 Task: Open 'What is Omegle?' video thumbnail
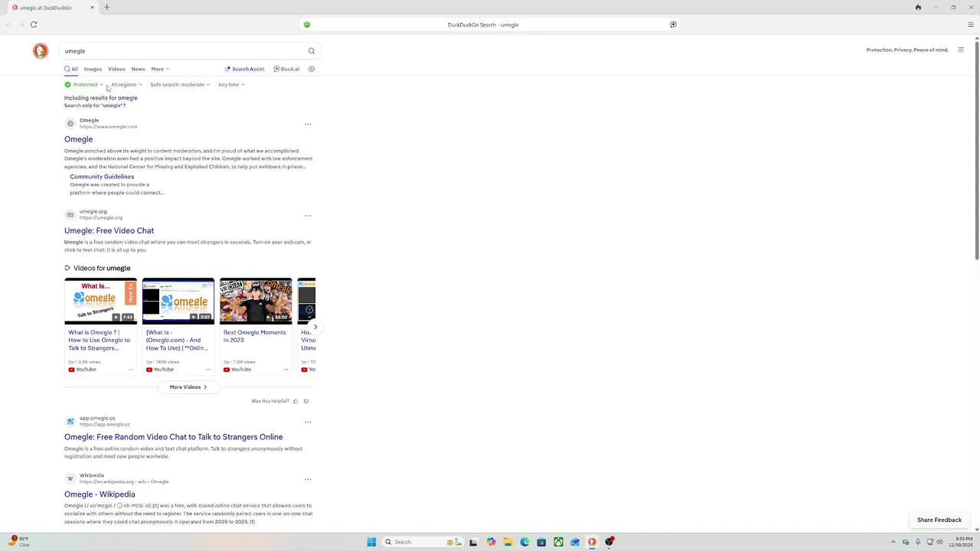101,302
